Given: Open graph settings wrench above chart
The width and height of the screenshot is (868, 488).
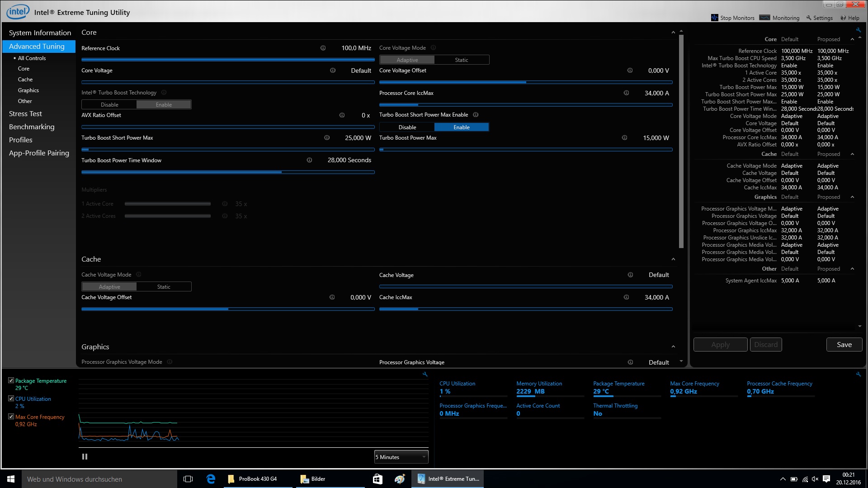Looking at the screenshot, I should coord(425,374).
